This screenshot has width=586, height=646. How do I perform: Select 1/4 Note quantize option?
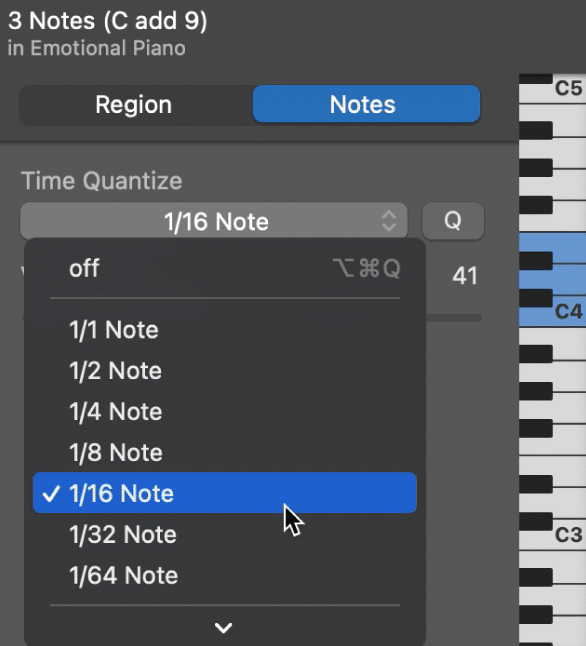click(x=225, y=411)
